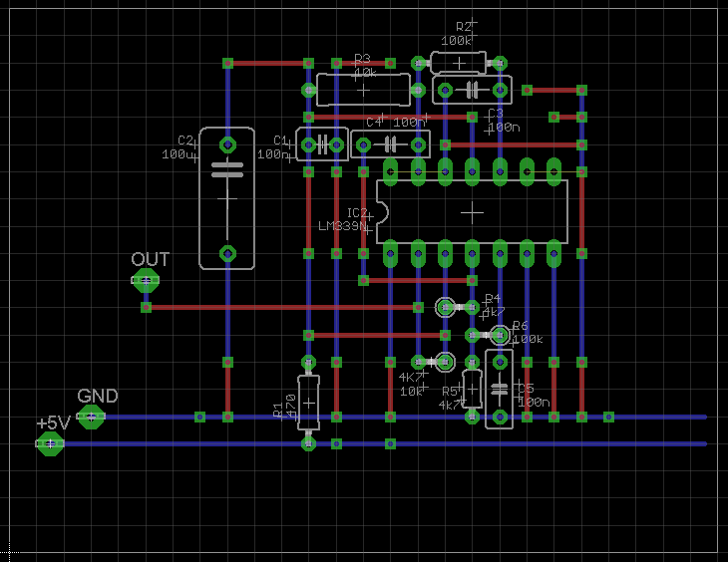Image resolution: width=728 pixels, height=562 pixels.
Task: Click the C5 100n capacitor
Action: [x=500, y=388]
